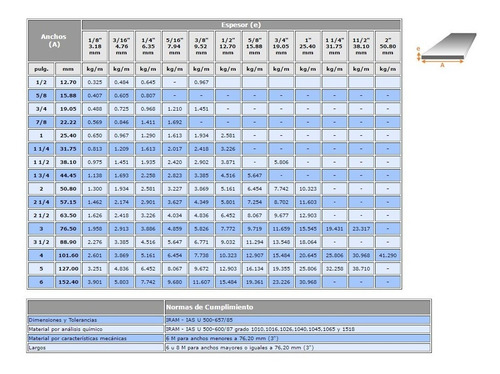Click the flat bar profile illustration

446,50
